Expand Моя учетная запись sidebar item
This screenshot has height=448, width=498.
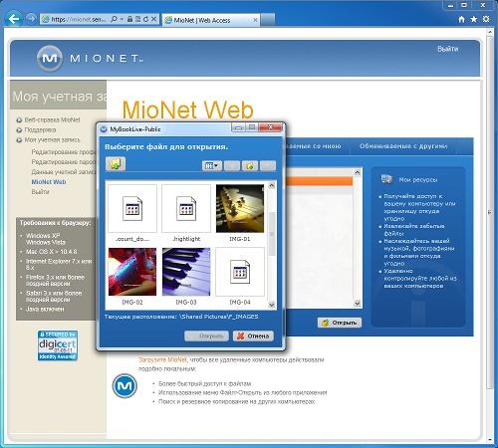pos(52,139)
